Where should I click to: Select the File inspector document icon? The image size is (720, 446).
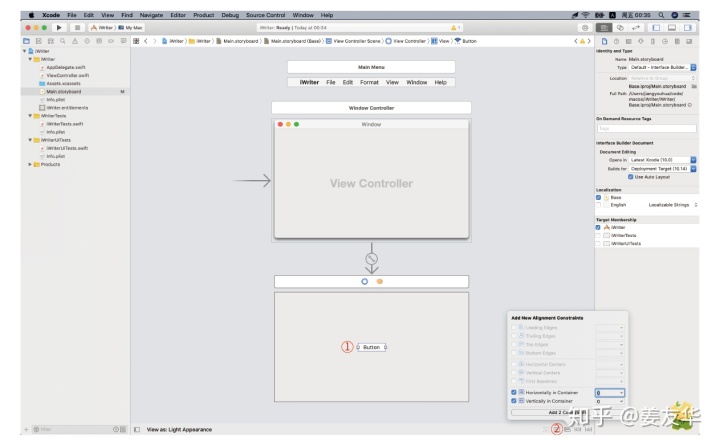[x=604, y=41]
